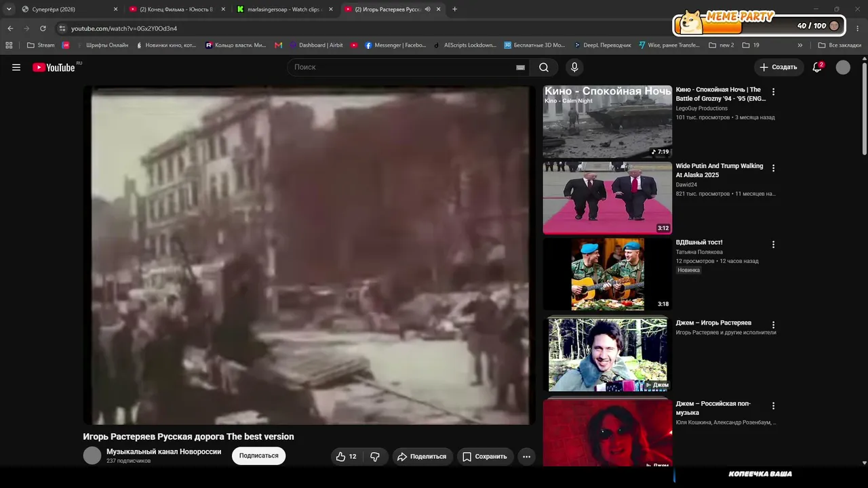Image resolution: width=868 pixels, height=488 pixels.
Task: Open the Шрифты Онлайн bookmark
Action: coord(102,45)
